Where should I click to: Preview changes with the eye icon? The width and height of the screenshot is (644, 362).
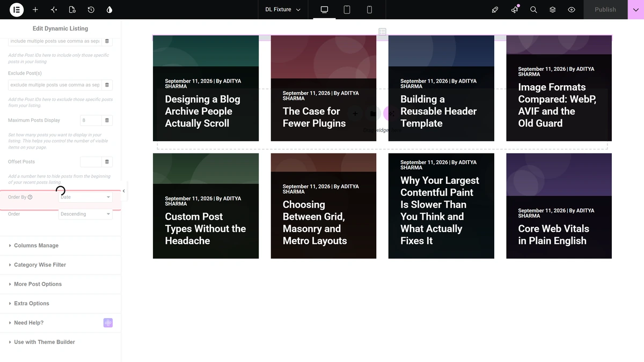(572, 10)
